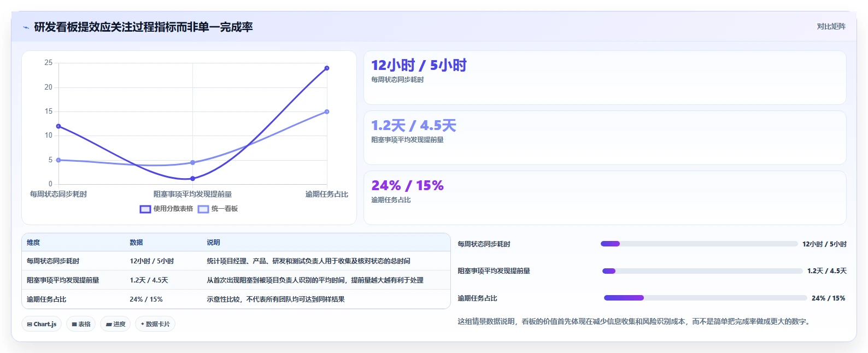Viewport: 868px width, 353px height.
Task: Click the 使用分散表格 legend label text
Action: click(173, 209)
